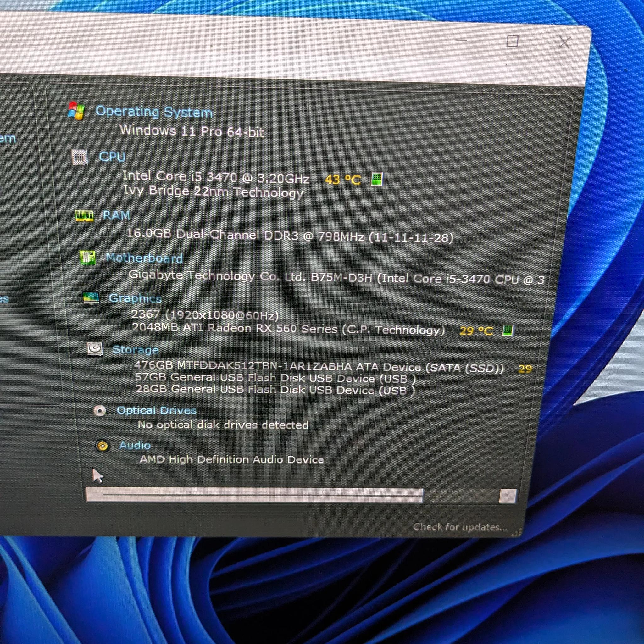This screenshot has height=644, width=644.
Task: Open the CPU section heading
Action: tap(112, 157)
